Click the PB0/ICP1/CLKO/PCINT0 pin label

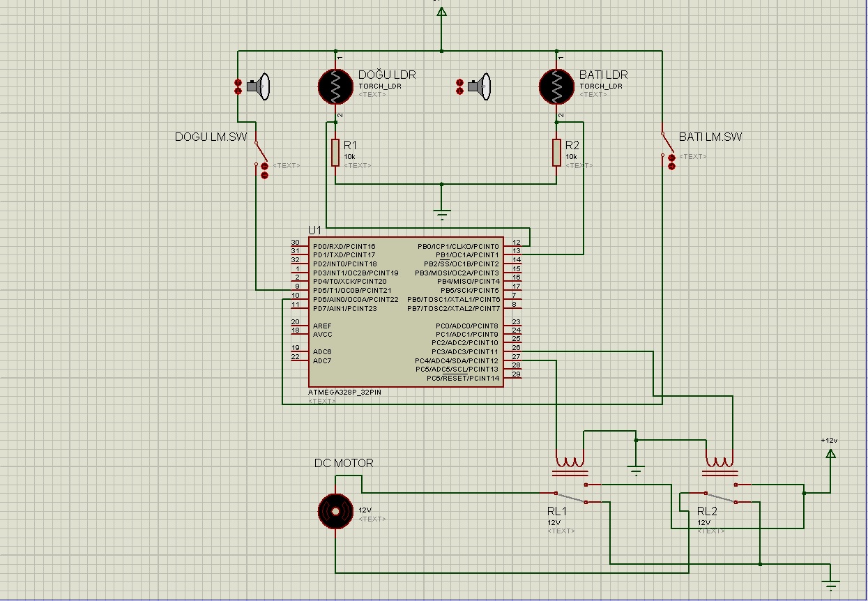(459, 246)
